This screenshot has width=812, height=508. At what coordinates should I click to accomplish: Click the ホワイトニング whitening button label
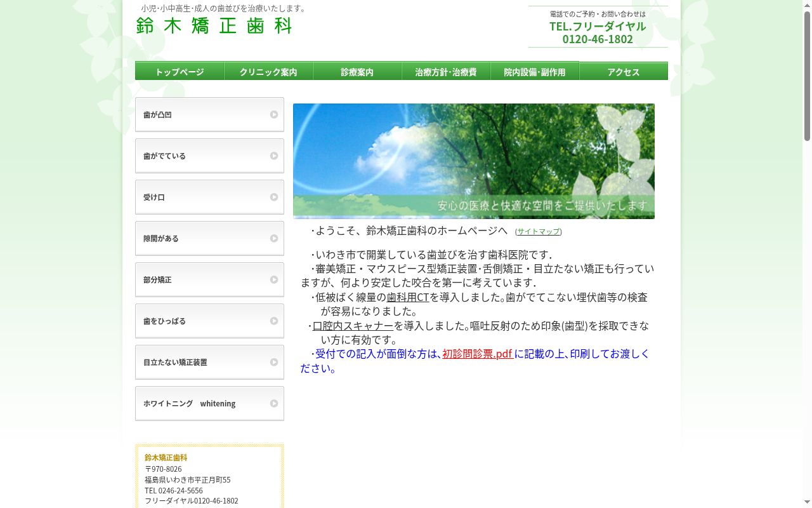pos(189,404)
